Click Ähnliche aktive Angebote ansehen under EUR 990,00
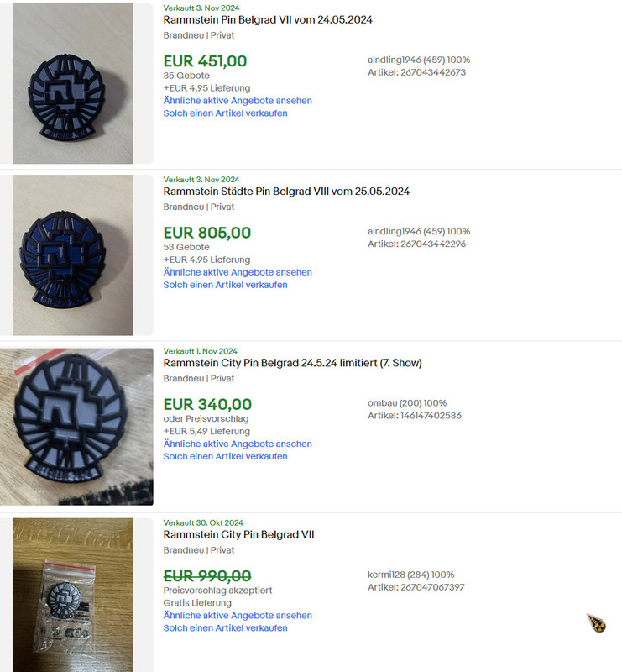Viewport: 622px width, 672px height. point(238,616)
